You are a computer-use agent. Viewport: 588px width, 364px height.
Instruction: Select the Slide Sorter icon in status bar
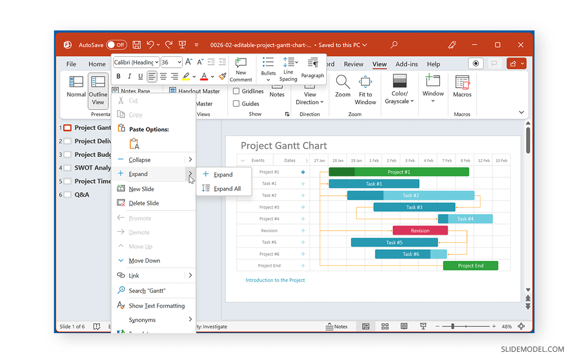tap(385, 326)
